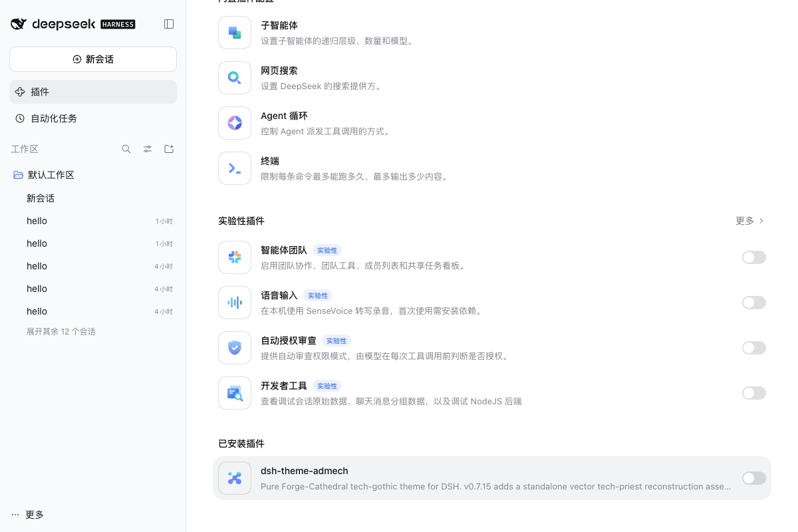Click 实验性 badge next to 自动授权审查
798x532 pixels.
pos(336,340)
